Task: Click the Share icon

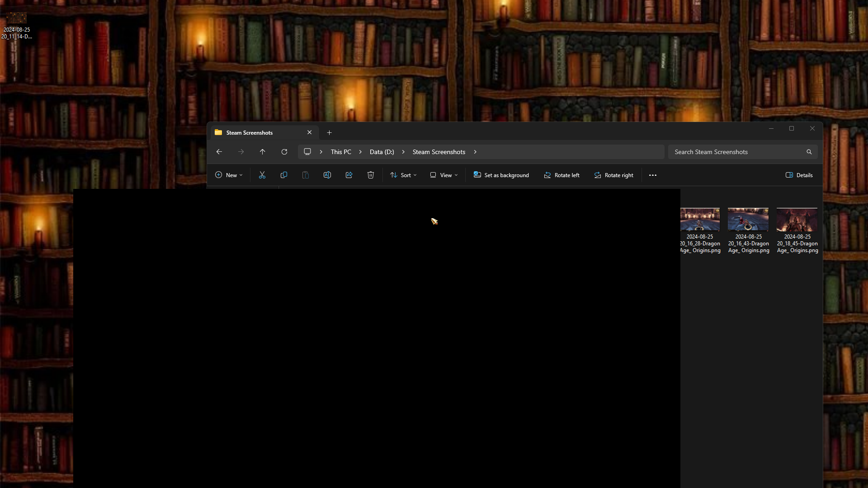Action: [x=349, y=175]
